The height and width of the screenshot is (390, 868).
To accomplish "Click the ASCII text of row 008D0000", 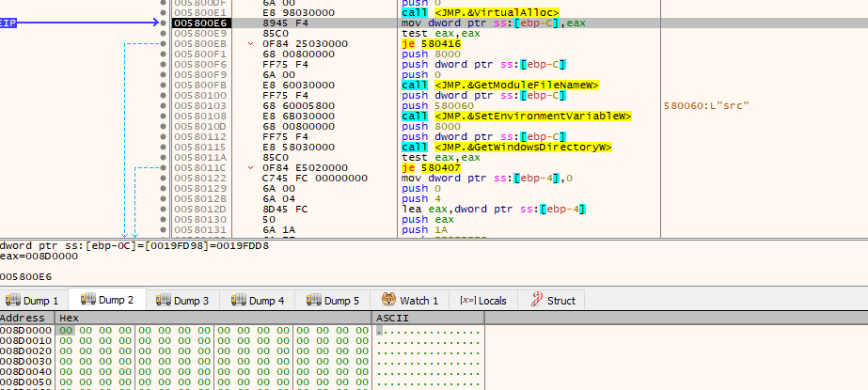I will [428, 330].
